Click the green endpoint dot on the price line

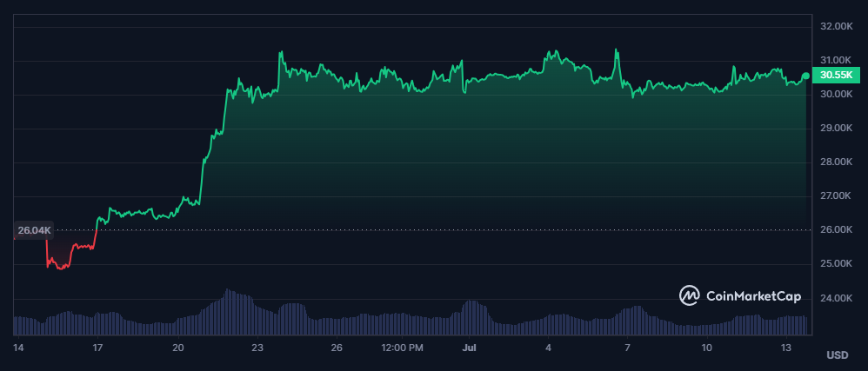coord(805,76)
